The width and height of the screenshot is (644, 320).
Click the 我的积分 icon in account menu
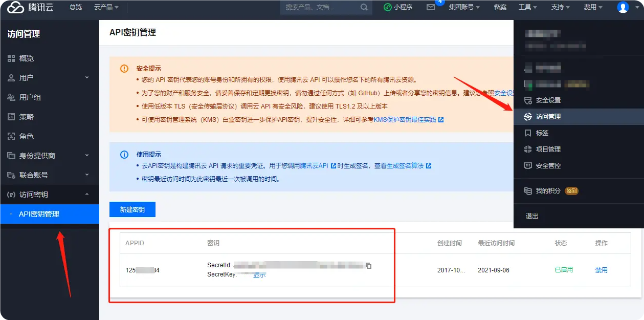click(x=528, y=191)
